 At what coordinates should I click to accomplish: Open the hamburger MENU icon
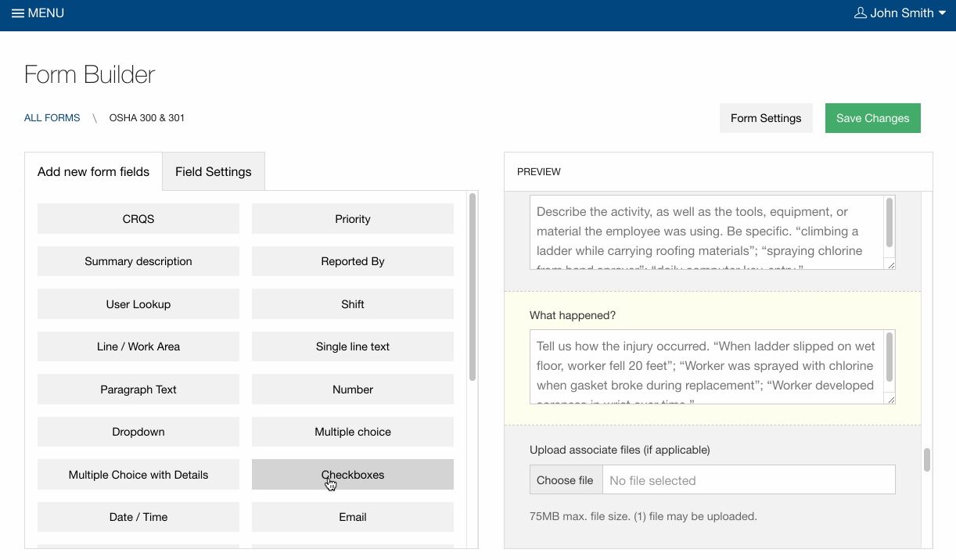point(17,13)
